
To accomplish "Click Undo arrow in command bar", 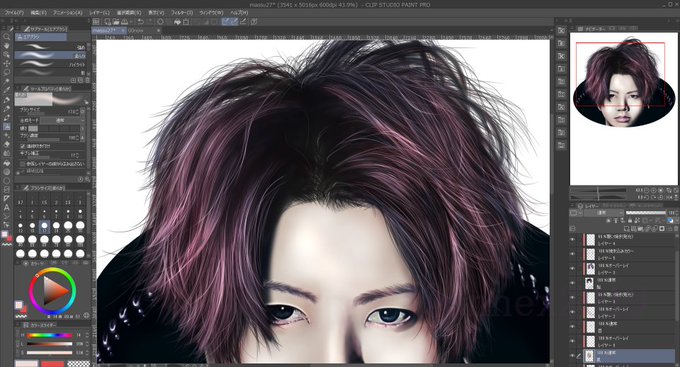I will [x=141, y=21].
